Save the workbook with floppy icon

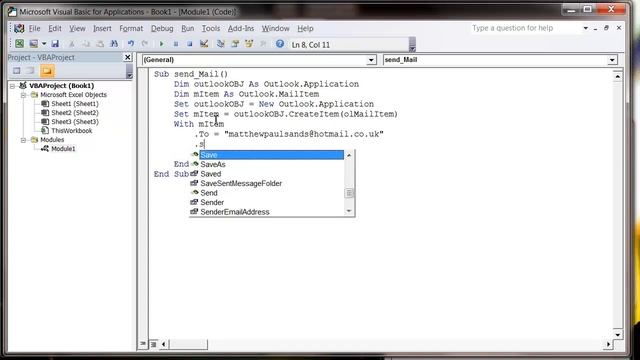55,44
